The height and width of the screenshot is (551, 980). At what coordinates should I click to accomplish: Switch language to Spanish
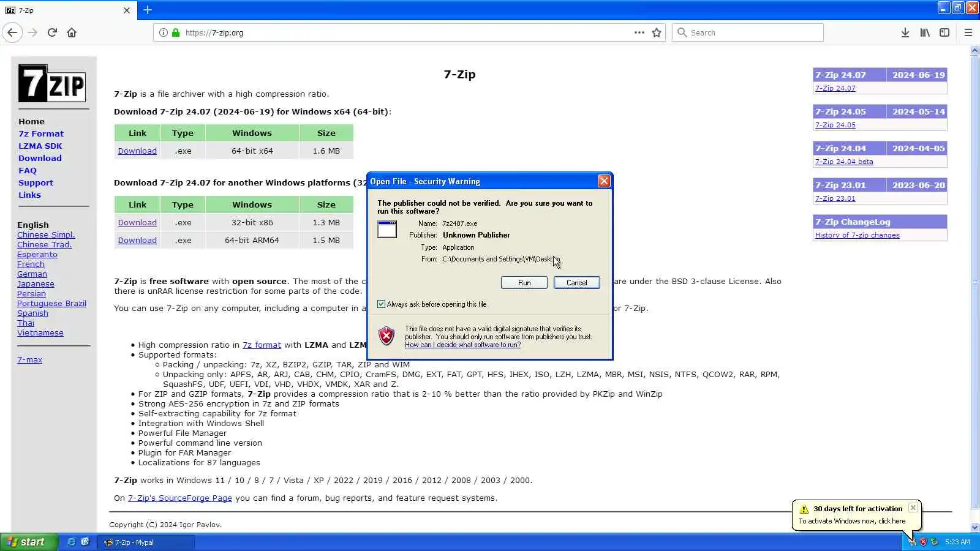[32, 313]
